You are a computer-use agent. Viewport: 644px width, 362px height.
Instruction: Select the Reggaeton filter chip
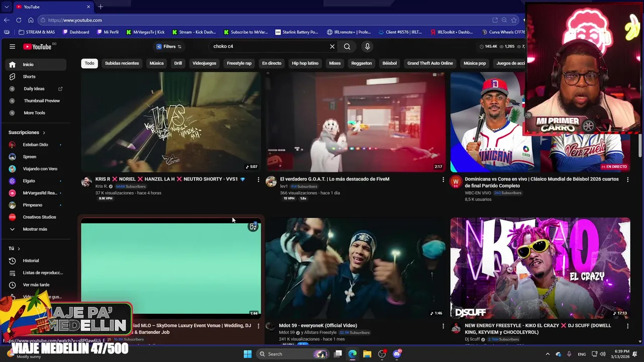(361, 63)
